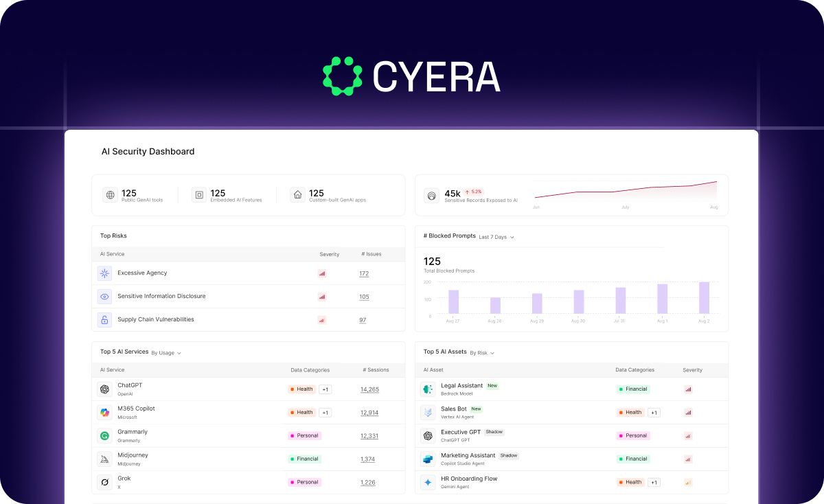Image resolution: width=824 pixels, height=504 pixels.
Task: Select the Financial tag for Legal Assistant
Action: click(633, 389)
